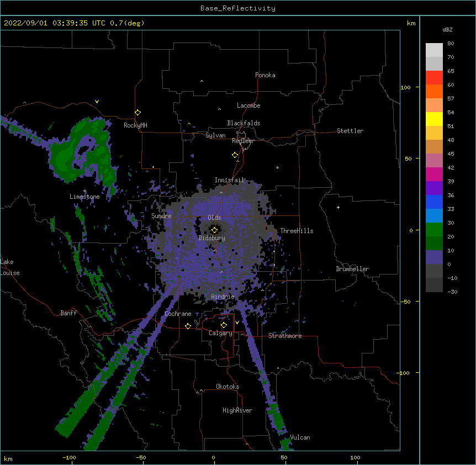Image resolution: width=476 pixels, height=465 pixels.
Task: Click the Ponoka town label
Action: pos(265,75)
